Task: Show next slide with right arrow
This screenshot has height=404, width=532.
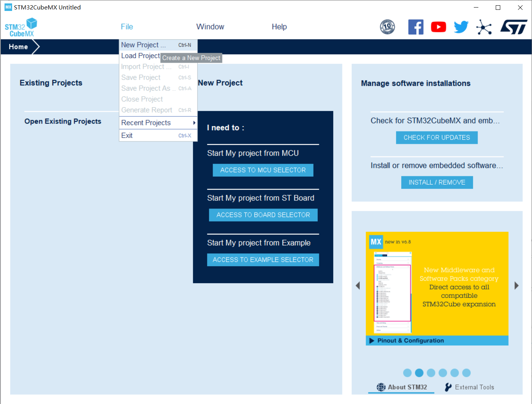Action: pos(517,285)
